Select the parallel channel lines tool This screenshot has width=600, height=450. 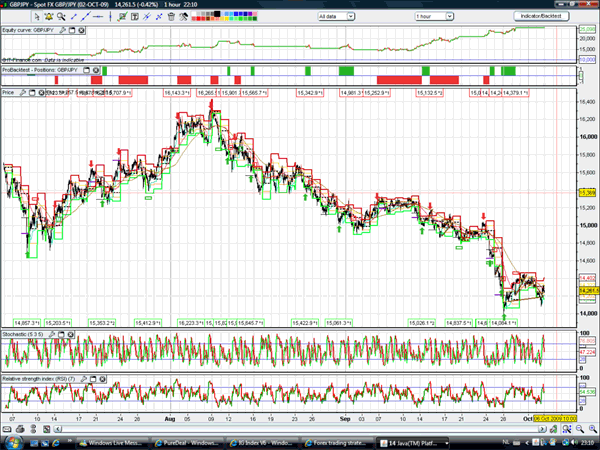[147, 16]
